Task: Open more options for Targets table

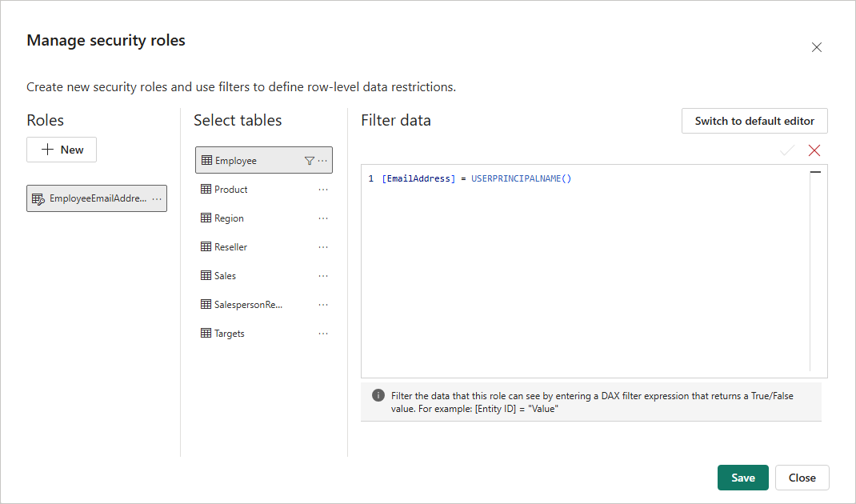Action: click(x=323, y=333)
